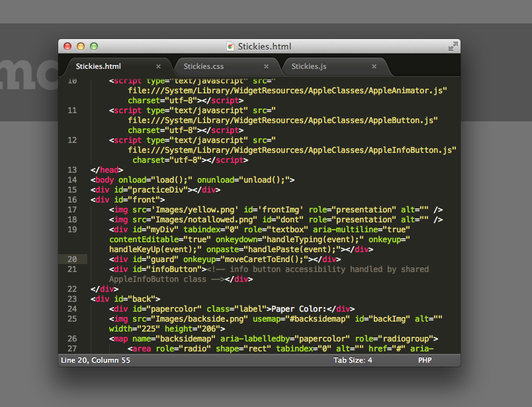Click the closing head tag
The height and width of the screenshot is (407, 532).
tap(107, 170)
